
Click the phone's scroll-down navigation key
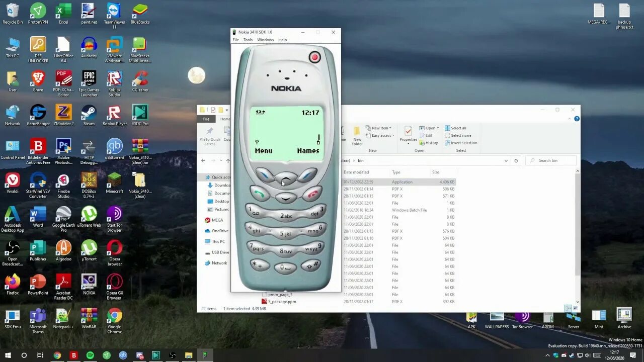pos(285,197)
